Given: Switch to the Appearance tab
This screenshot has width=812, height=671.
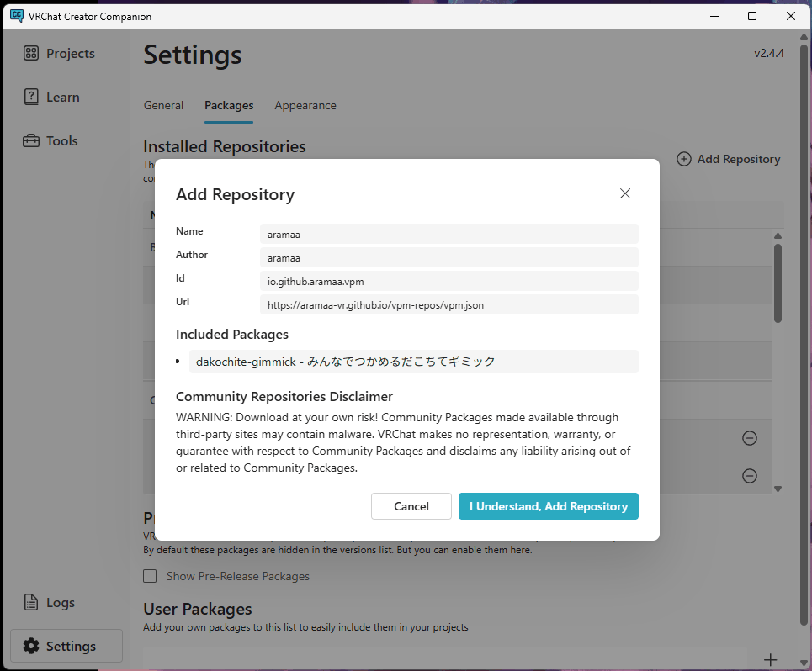Looking at the screenshot, I should [x=305, y=106].
